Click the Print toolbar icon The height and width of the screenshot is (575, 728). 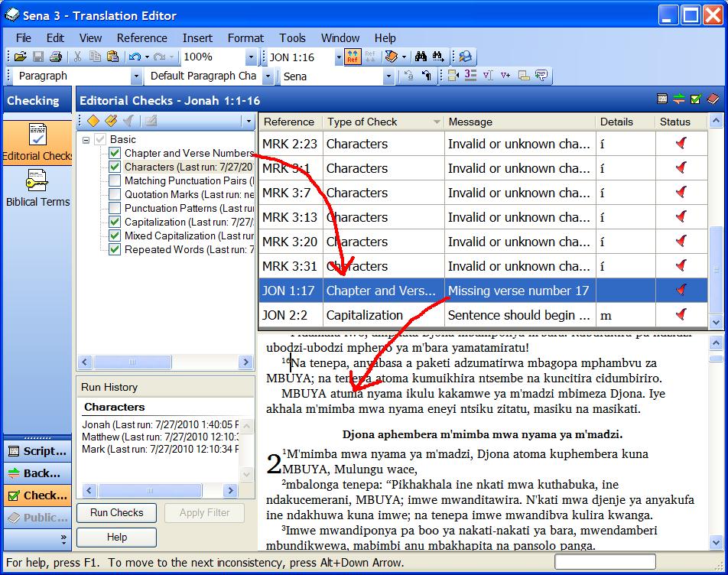tap(56, 57)
